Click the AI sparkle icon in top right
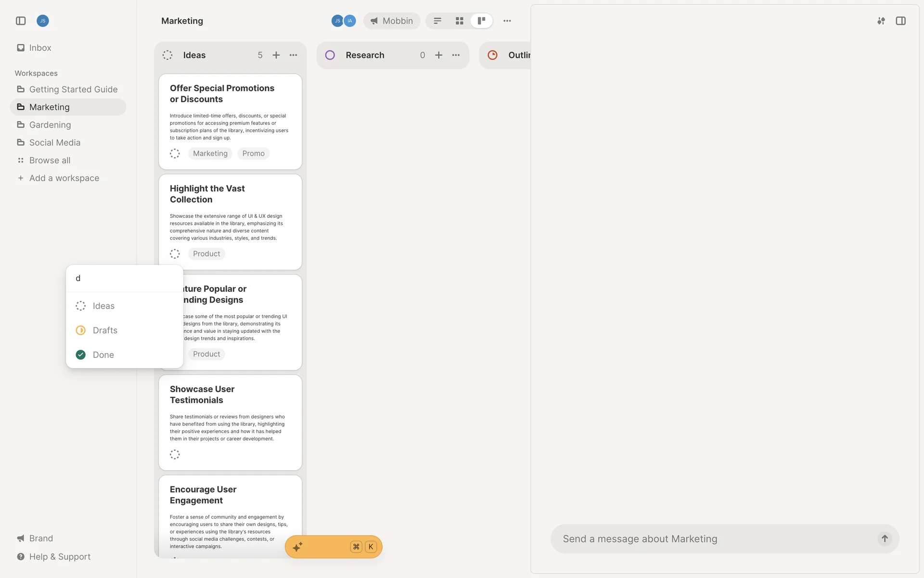Viewport: 924px width, 578px height. (881, 21)
